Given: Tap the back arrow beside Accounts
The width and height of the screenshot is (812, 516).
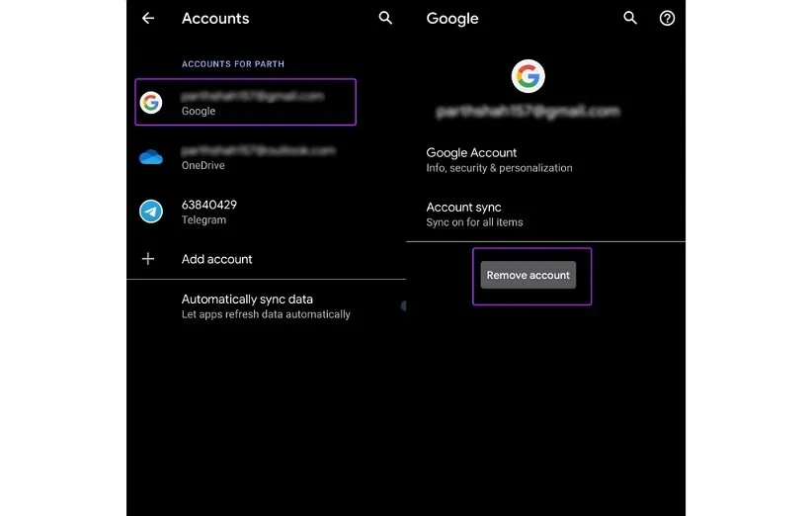Looking at the screenshot, I should [x=148, y=19].
